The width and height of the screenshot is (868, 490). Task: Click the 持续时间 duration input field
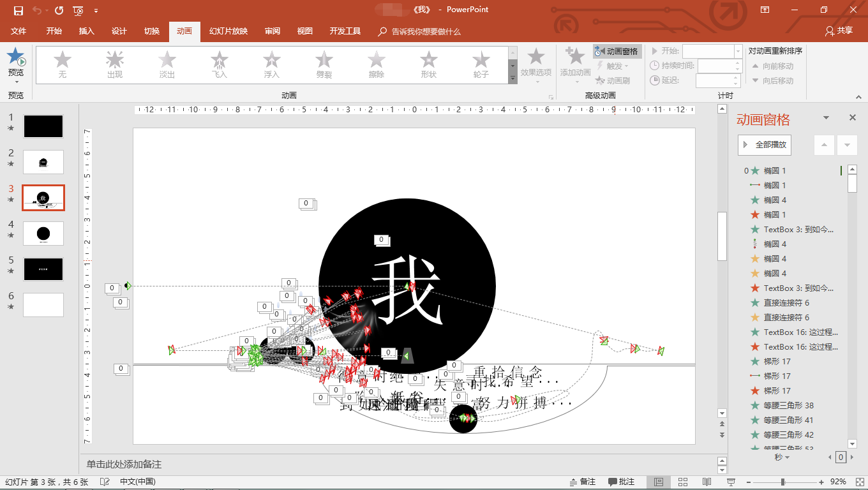click(x=720, y=66)
